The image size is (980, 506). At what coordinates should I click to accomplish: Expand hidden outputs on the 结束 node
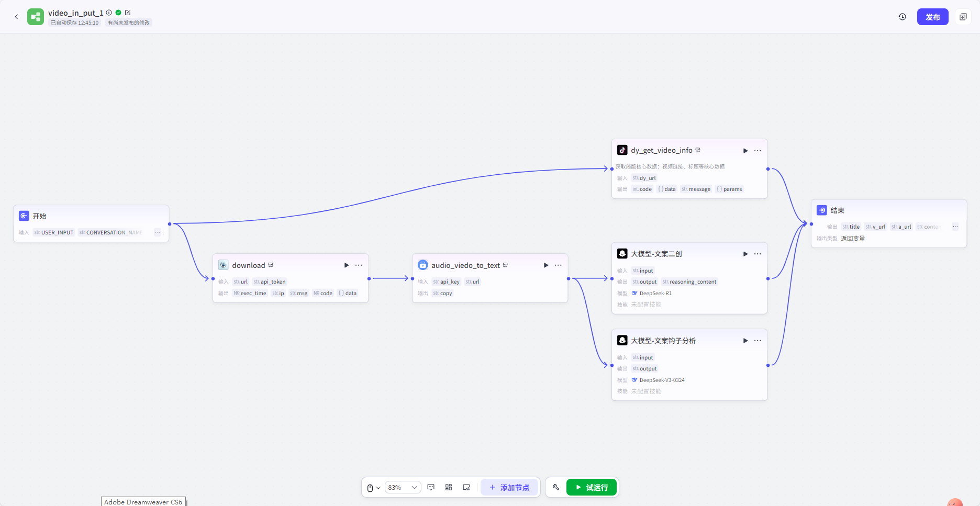[955, 227]
